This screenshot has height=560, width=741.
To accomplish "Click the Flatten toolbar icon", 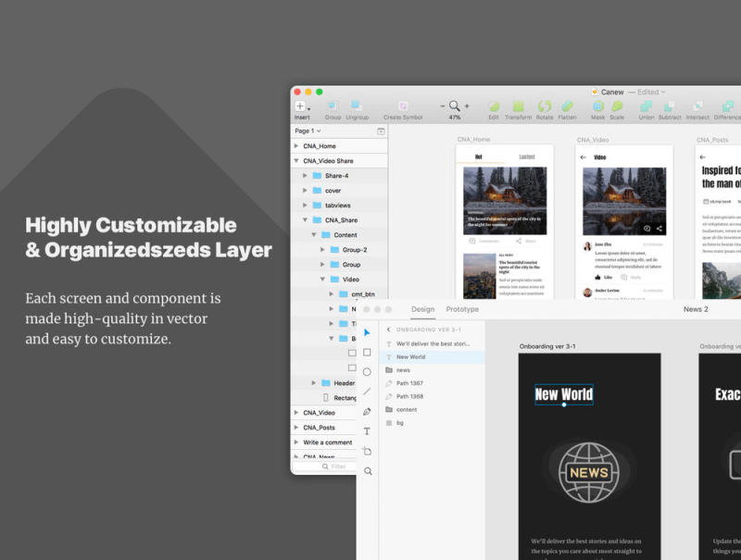I will pos(567,106).
